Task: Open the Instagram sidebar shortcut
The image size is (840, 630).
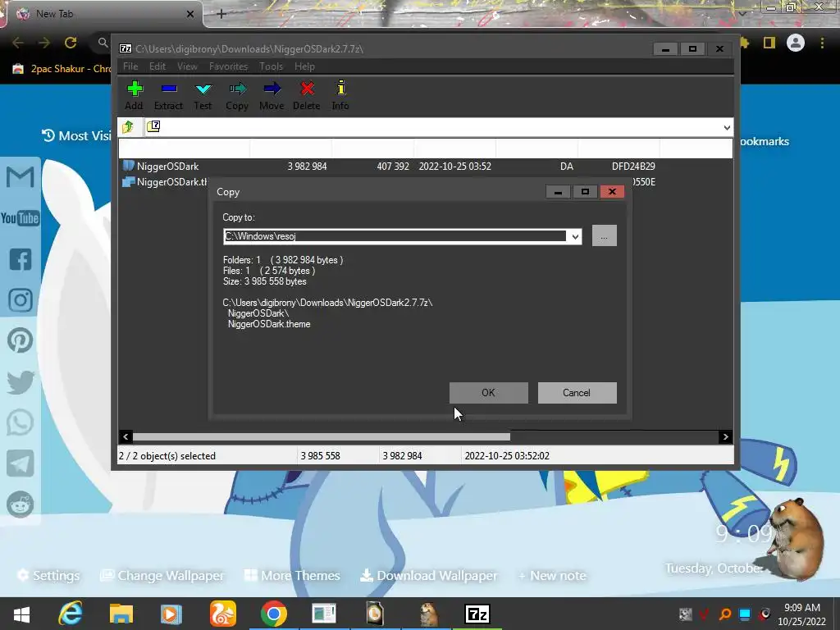Action: pyautogui.click(x=21, y=300)
